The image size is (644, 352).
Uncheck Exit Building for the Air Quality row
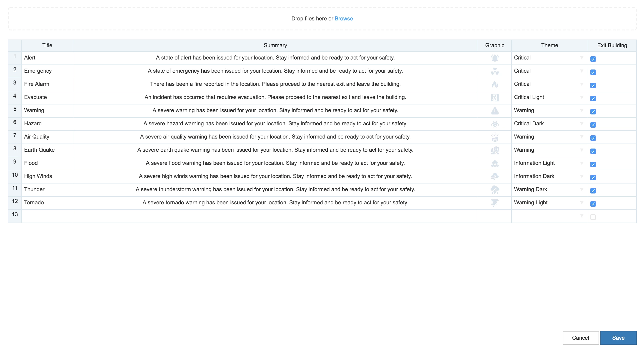coord(593,138)
